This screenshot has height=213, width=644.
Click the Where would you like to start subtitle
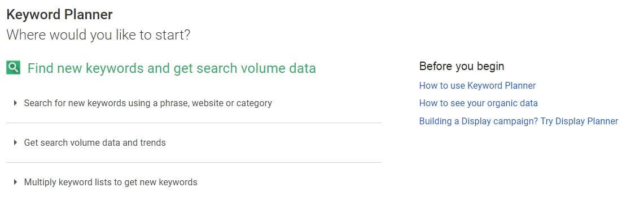coord(98,35)
